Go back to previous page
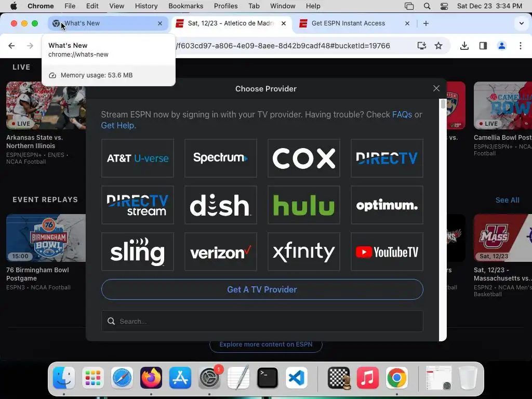The width and height of the screenshot is (532, 399). [11, 46]
